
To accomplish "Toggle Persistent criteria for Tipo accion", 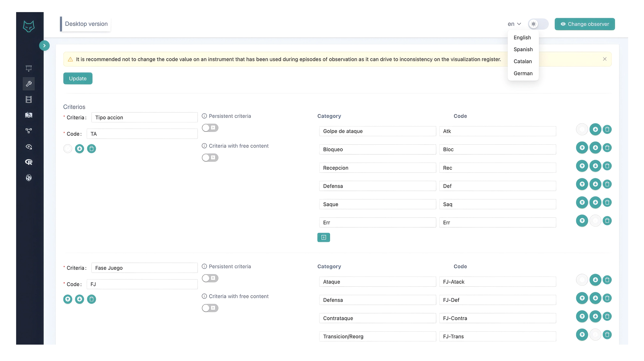I will tap(210, 128).
